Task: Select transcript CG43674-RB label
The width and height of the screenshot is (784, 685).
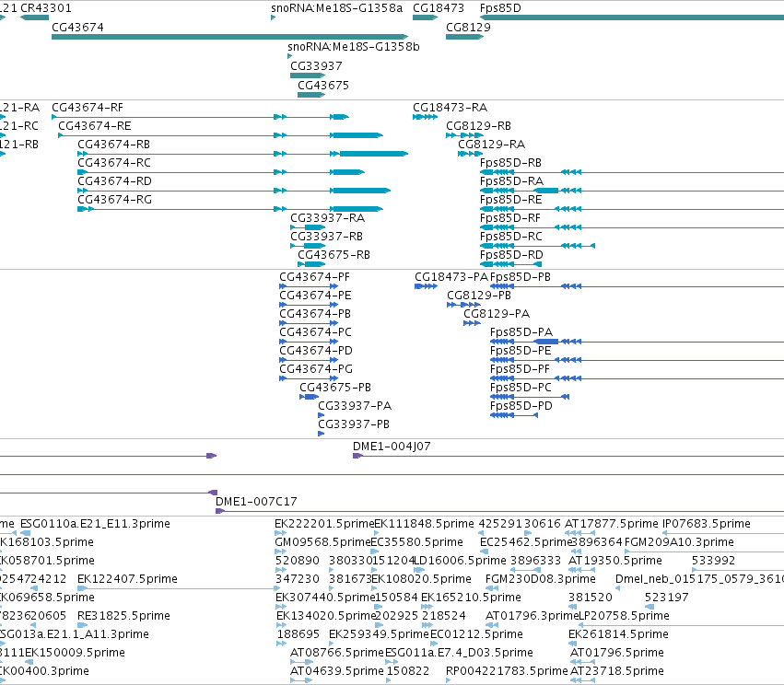Action: pos(113,145)
